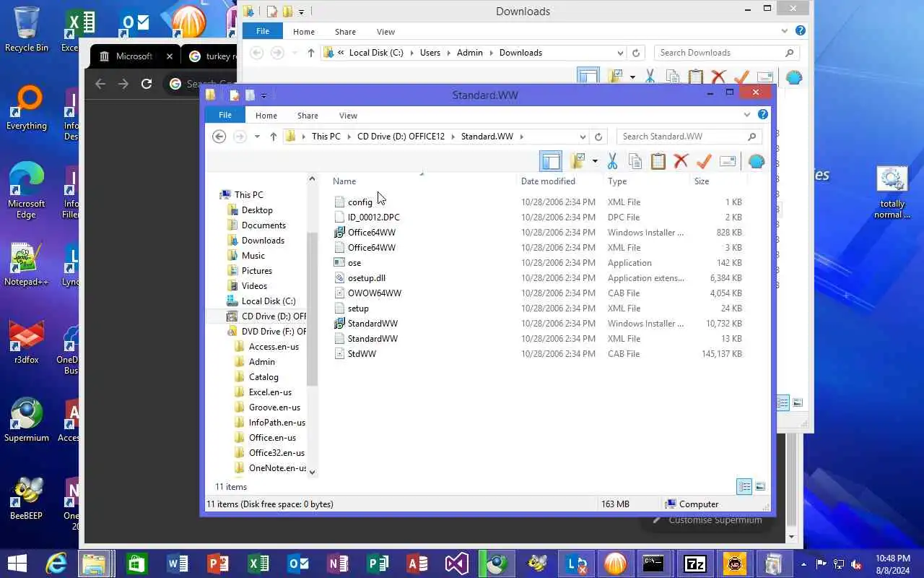The image size is (924, 578).
Task: Sort by the Date modified column header
Action: (x=548, y=181)
